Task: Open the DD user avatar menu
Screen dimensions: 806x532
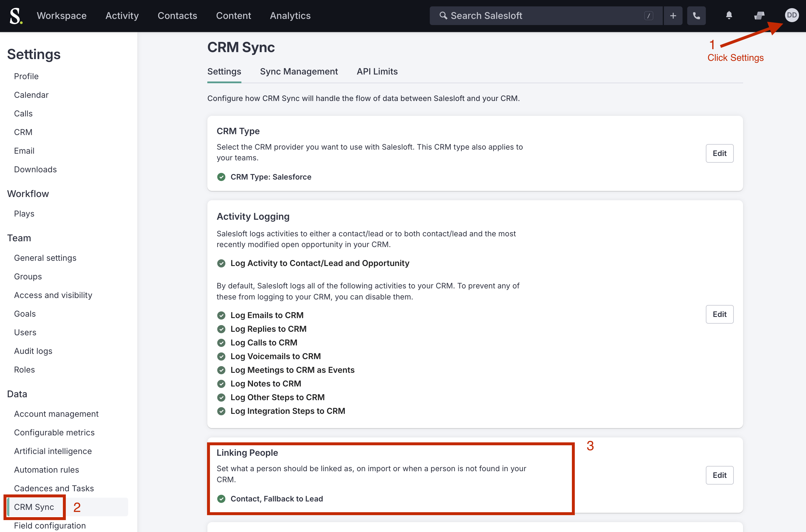Action: coord(792,15)
